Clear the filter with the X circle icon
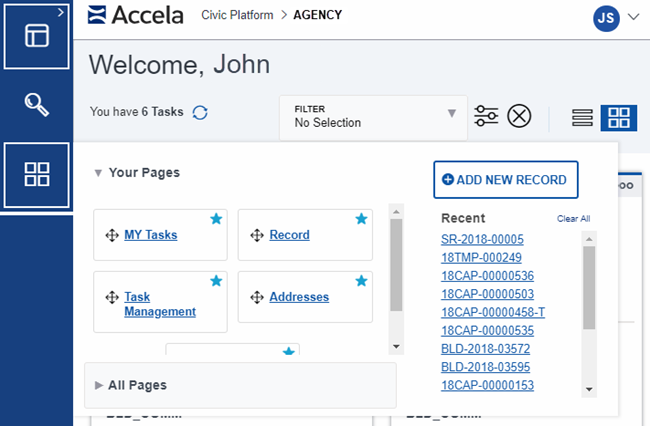Image resolution: width=650 pixels, height=426 pixels. [519, 116]
